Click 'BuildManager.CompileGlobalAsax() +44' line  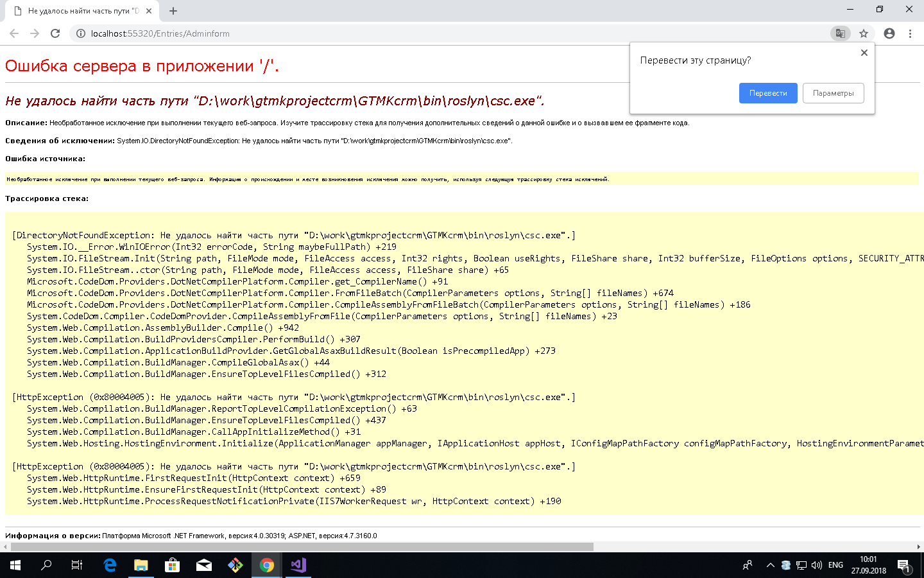pyautogui.click(x=178, y=362)
